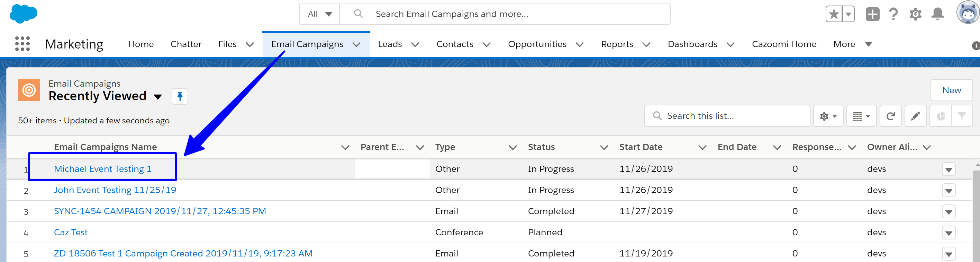Open the Recently Viewed list view selector

(157, 97)
